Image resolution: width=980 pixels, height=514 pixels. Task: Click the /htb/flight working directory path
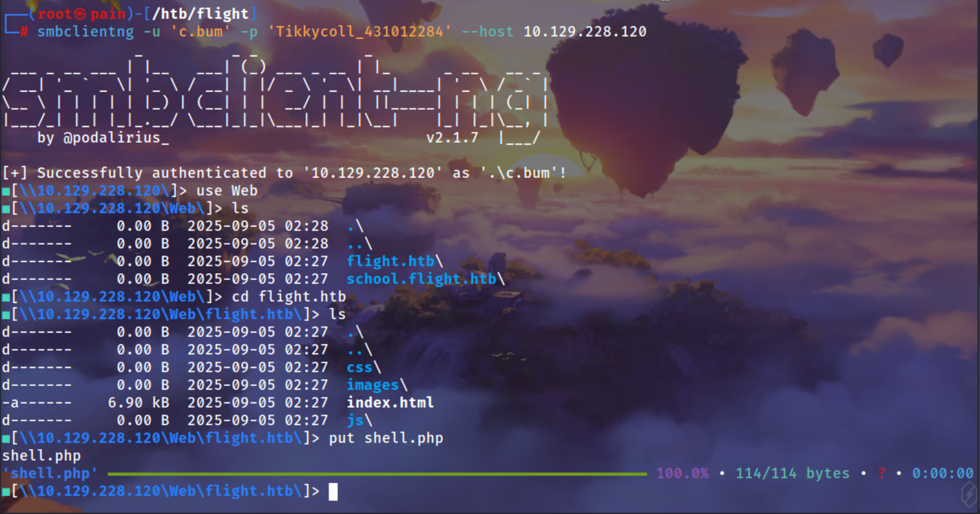200,14
